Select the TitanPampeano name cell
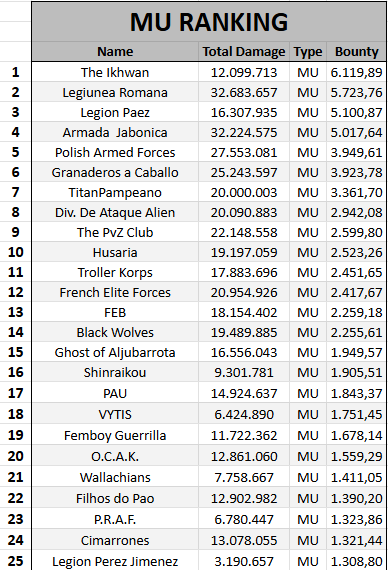The image size is (388, 570). click(x=115, y=192)
